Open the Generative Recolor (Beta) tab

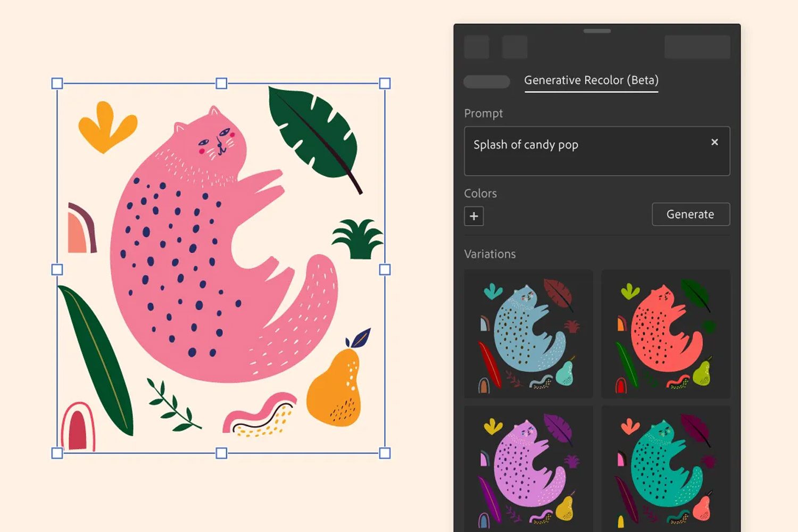(591, 81)
